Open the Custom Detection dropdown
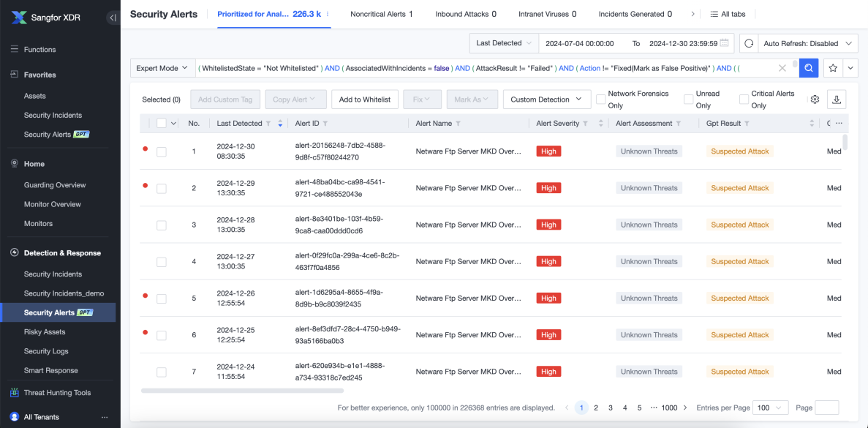 coord(546,99)
